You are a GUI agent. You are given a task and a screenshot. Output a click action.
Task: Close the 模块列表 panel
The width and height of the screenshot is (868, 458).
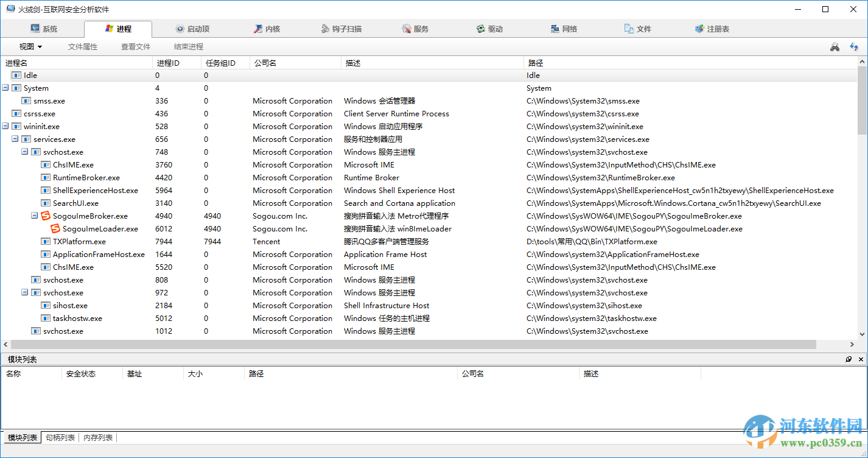861,359
